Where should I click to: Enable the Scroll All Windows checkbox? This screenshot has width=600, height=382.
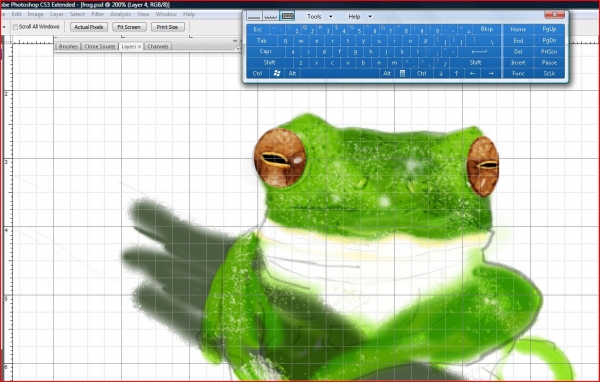coord(15,27)
